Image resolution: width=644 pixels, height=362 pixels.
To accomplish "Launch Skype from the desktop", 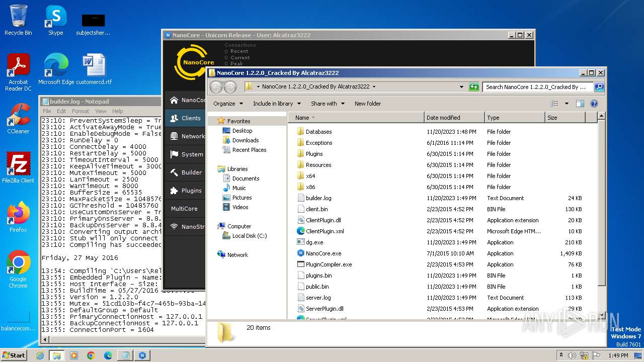I will [55, 20].
